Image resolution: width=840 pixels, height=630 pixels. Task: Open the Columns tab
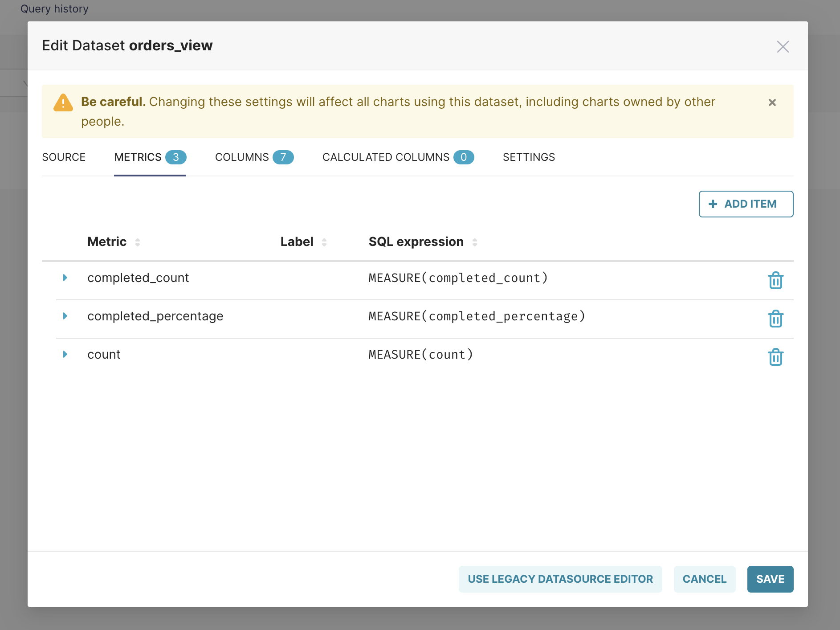(x=254, y=157)
